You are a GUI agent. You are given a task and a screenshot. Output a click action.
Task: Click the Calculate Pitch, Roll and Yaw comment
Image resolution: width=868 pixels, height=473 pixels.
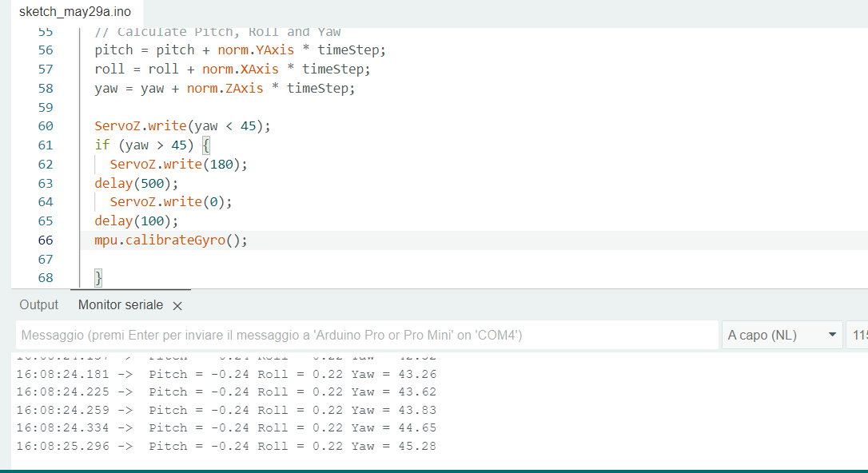[x=217, y=32]
